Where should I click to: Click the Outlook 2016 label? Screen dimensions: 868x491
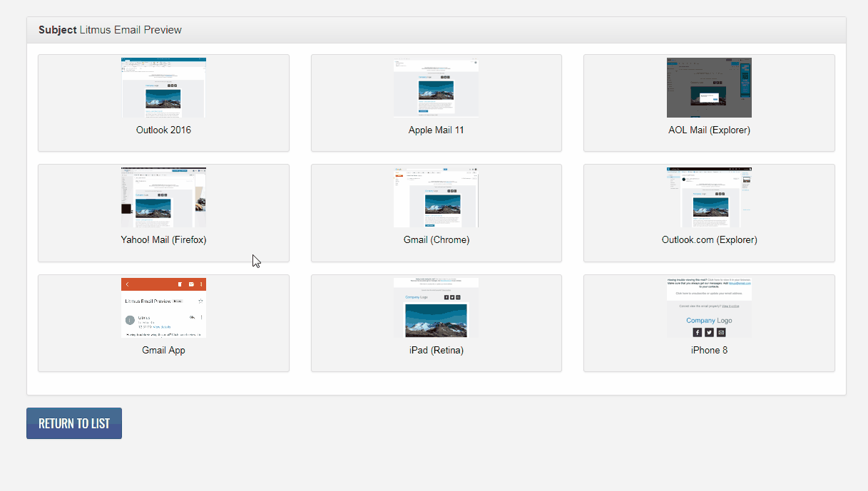pos(163,130)
